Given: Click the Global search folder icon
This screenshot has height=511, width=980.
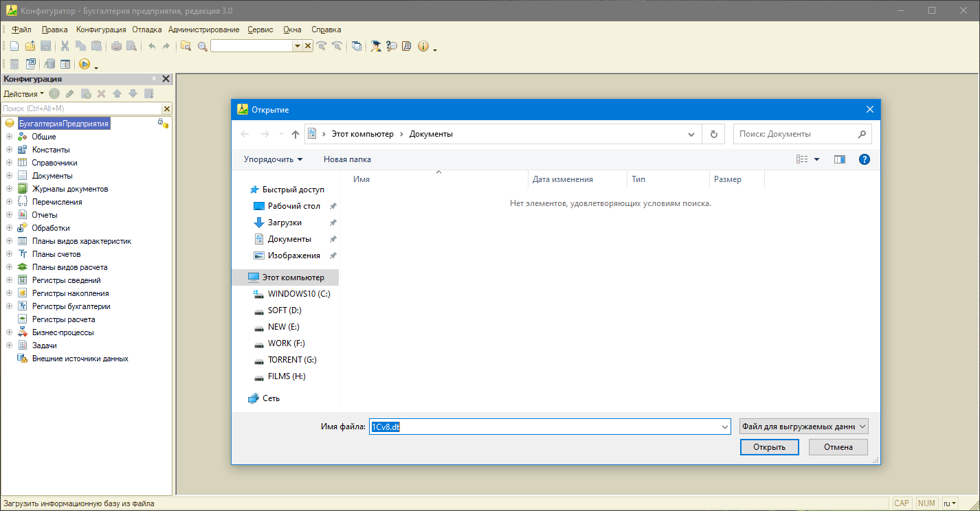Looking at the screenshot, I should (186, 46).
